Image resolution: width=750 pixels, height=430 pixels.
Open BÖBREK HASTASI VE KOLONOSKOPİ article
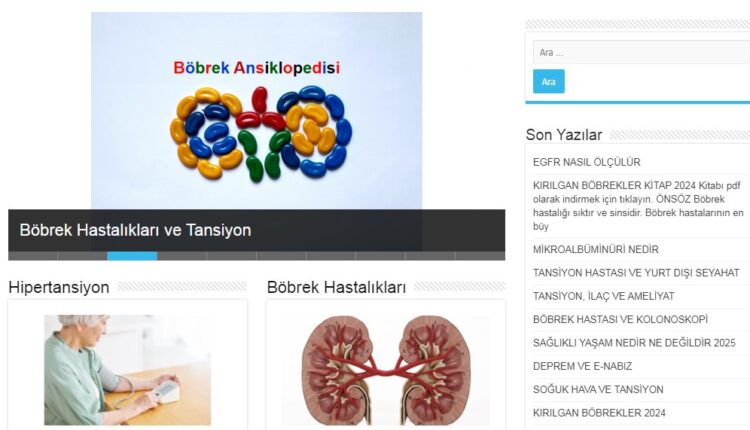coord(620,319)
